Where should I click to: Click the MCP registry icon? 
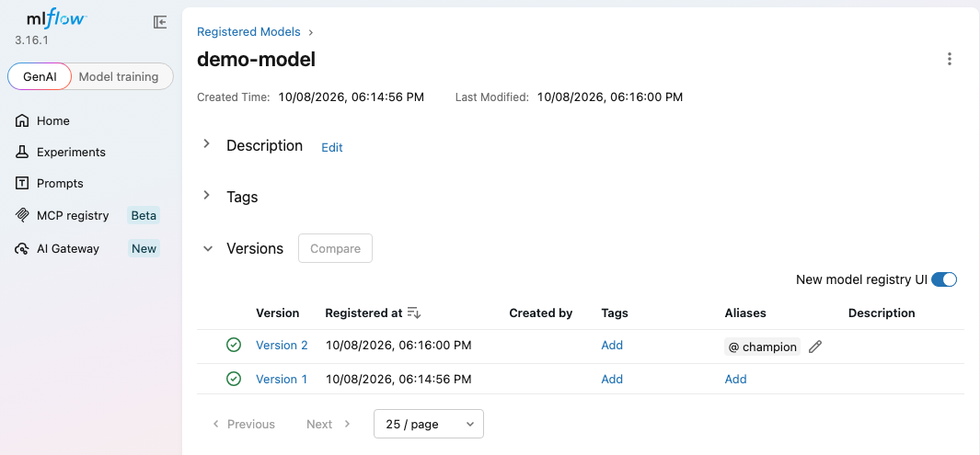click(x=22, y=215)
